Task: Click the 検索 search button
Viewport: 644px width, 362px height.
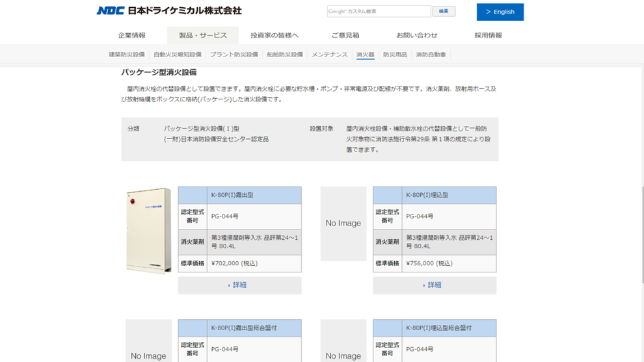Action: (x=444, y=12)
